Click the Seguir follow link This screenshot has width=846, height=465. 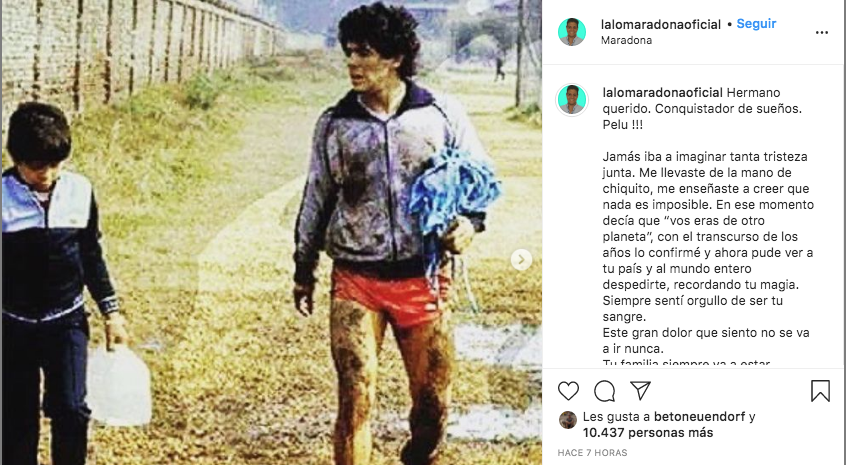(756, 24)
